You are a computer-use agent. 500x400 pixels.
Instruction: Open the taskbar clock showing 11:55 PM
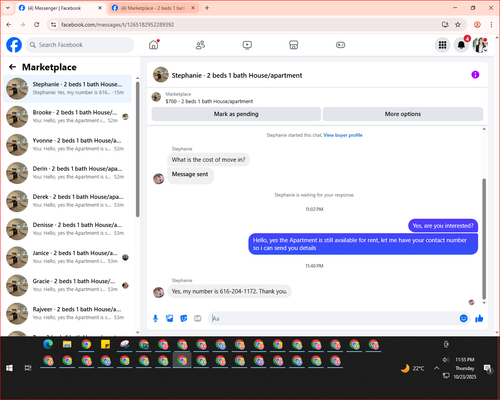[x=465, y=368]
